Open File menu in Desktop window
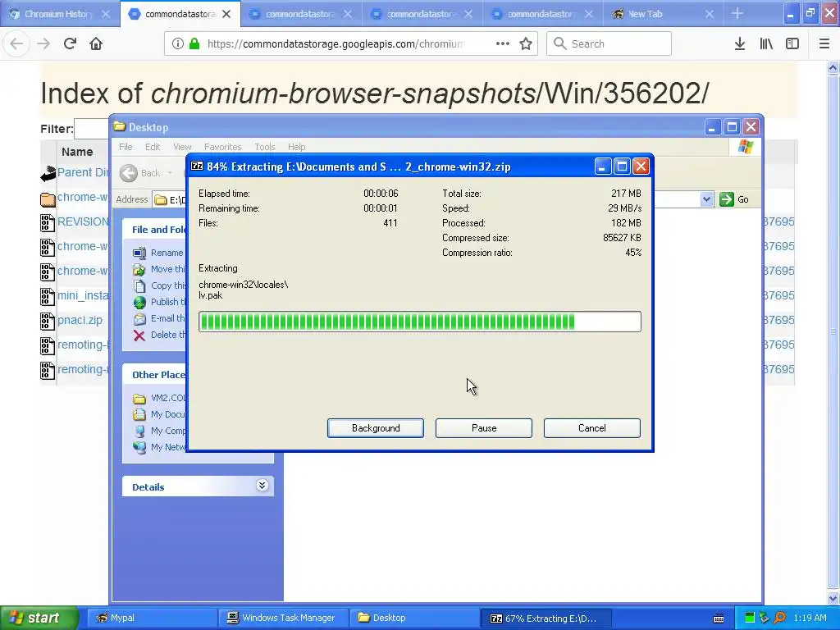This screenshot has width=840, height=630. pos(126,147)
